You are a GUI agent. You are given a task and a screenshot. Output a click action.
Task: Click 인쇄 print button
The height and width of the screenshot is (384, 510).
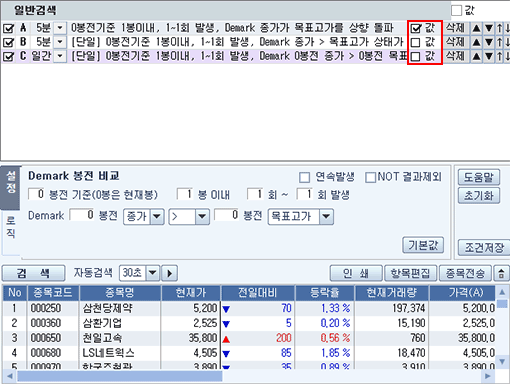(x=356, y=273)
